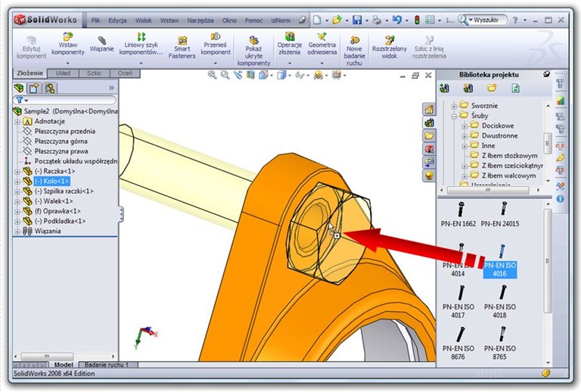Launch Smart Fasteners
The image size is (581, 392).
coord(182,47)
